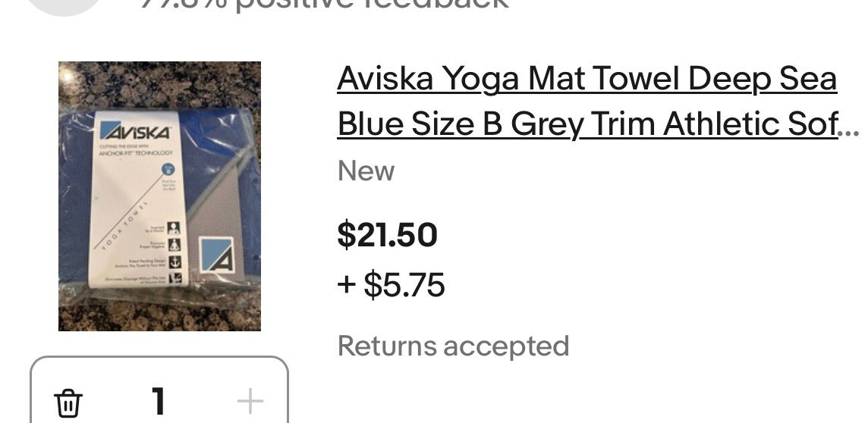Remove item using the trash icon

coord(68,402)
